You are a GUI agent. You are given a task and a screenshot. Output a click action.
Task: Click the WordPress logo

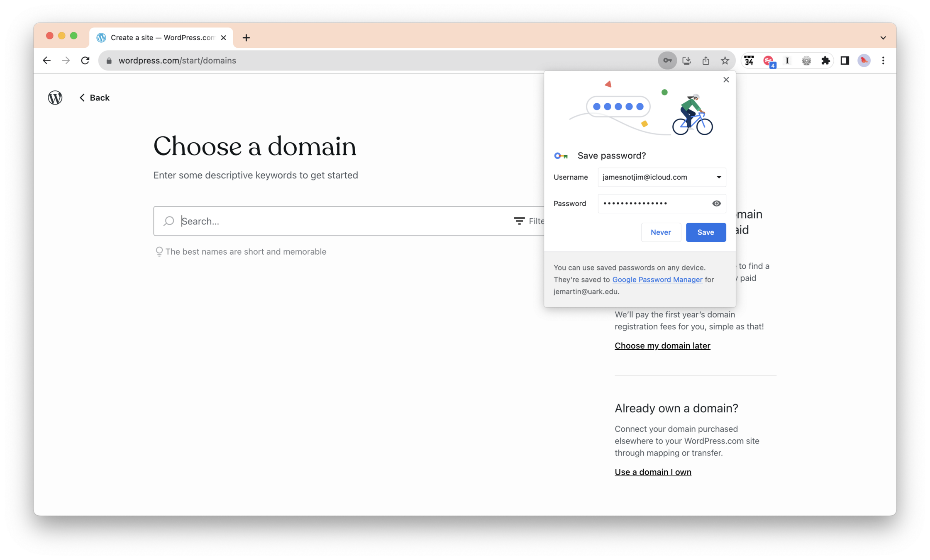click(x=55, y=97)
